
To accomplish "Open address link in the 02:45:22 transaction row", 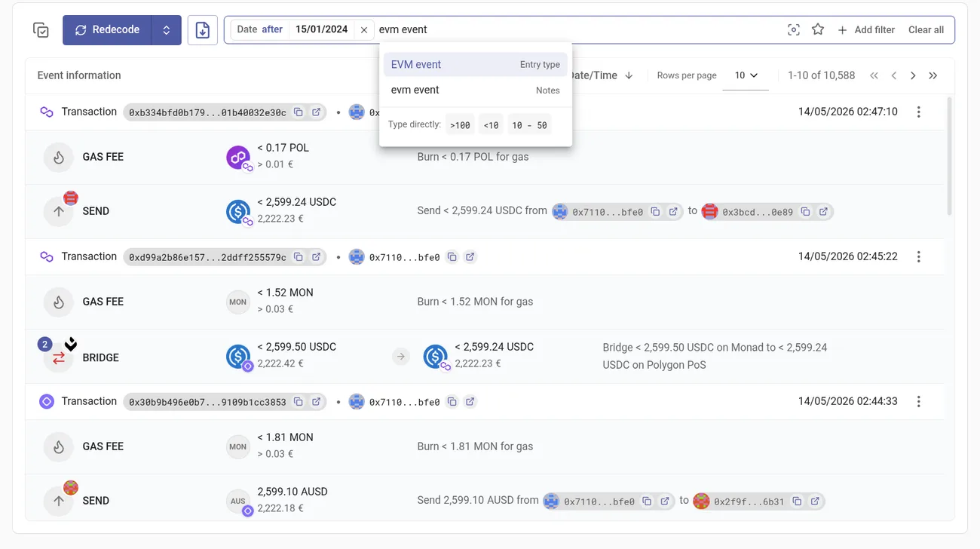I will coord(470,256).
